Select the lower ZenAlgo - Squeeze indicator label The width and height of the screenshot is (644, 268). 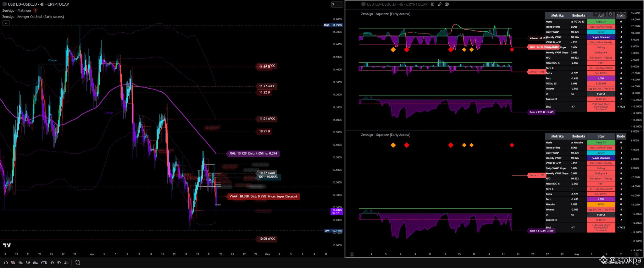pyautogui.click(x=386, y=135)
